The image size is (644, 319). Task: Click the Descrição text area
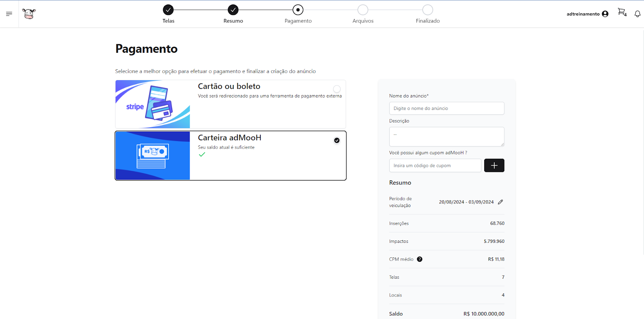click(x=447, y=137)
